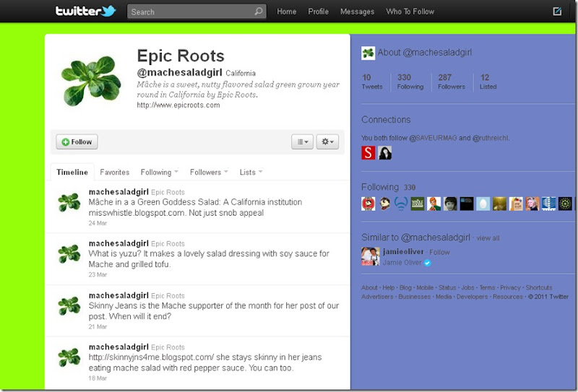Click the jamieoliver username link

point(403,252)
